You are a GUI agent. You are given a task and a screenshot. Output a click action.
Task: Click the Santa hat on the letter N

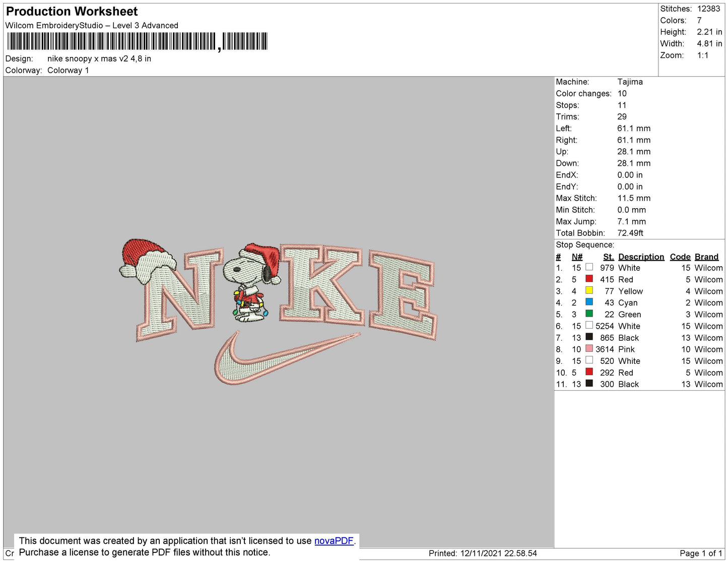pyautogui.click(x=147, y=261)
